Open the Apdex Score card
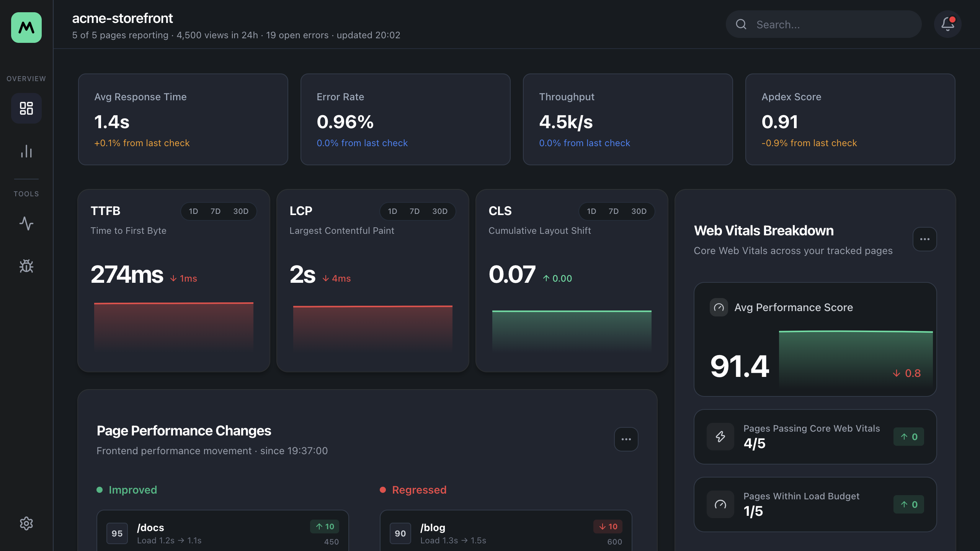 pos(850,119)
